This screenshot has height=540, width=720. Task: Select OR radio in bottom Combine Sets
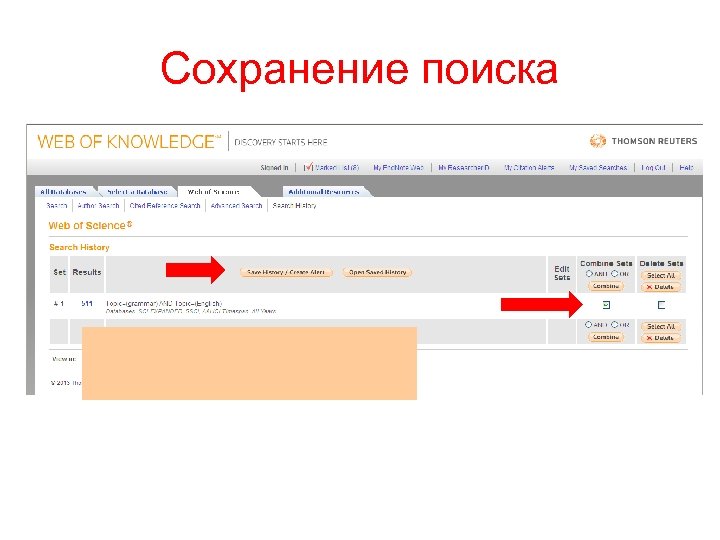(x=614, y=325)
